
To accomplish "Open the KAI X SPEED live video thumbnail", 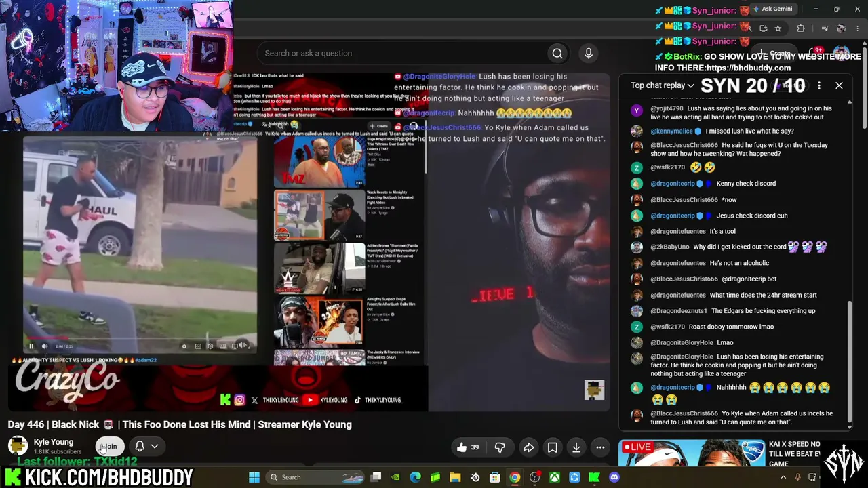I will (692, 454).
